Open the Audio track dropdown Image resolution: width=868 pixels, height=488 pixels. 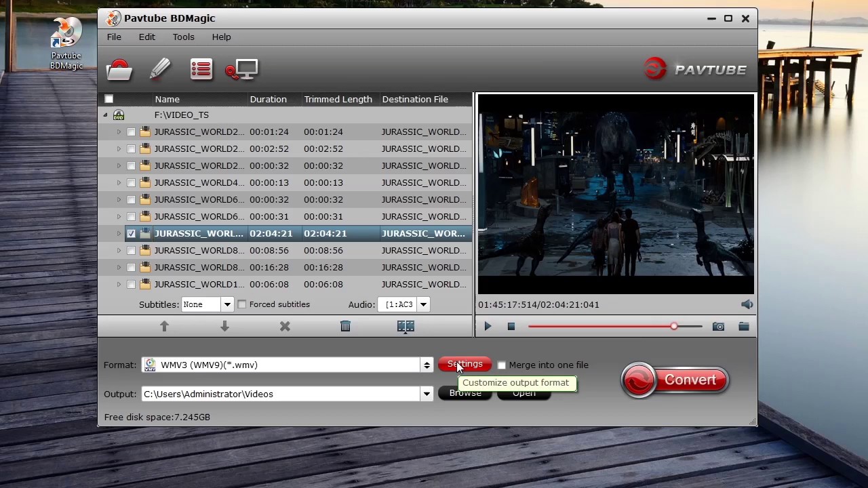pyautogui.click(x=423, y=304)
